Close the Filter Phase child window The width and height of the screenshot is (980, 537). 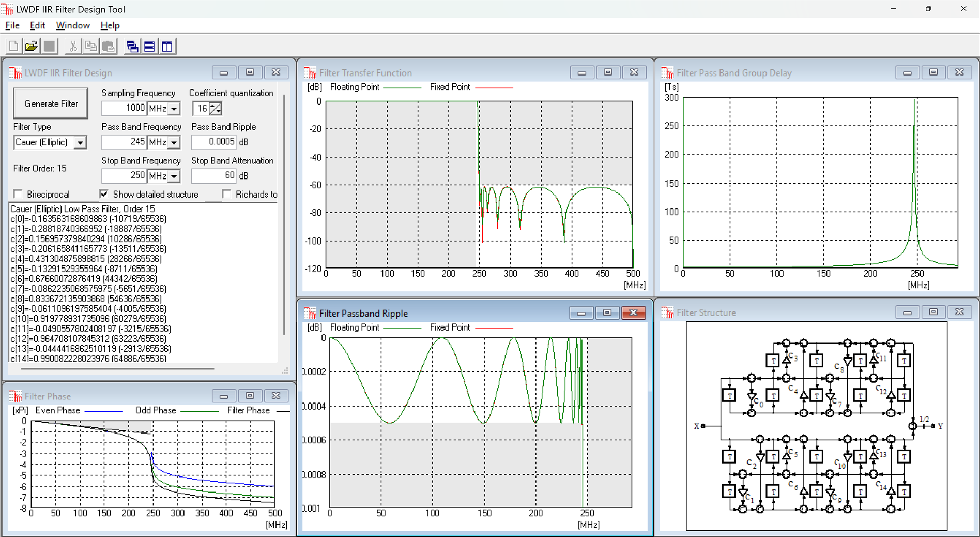tap(276, 396)
